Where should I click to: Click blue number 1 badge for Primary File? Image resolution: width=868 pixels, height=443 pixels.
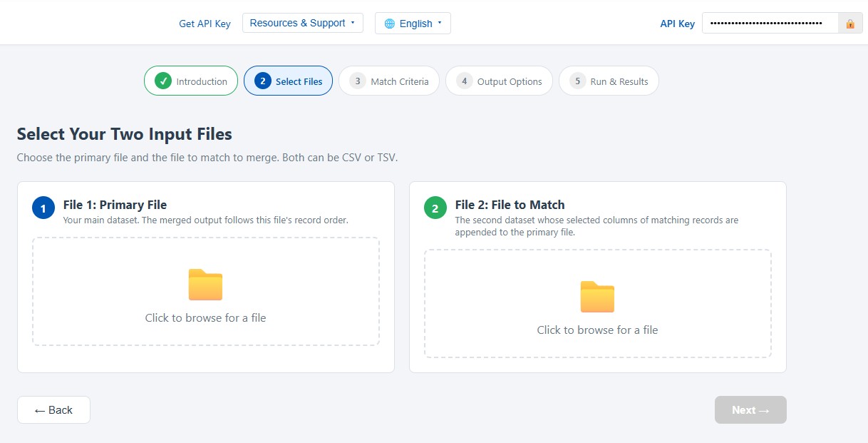43,208
